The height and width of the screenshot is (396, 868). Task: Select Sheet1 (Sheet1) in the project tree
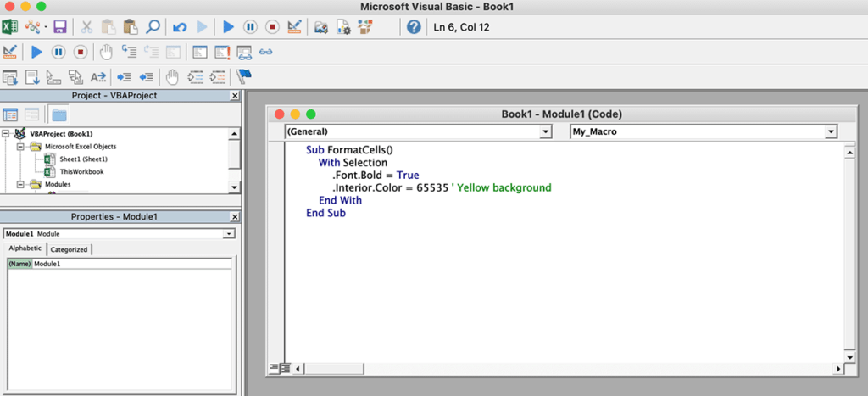pyautogui.click(x=83, y=159)
